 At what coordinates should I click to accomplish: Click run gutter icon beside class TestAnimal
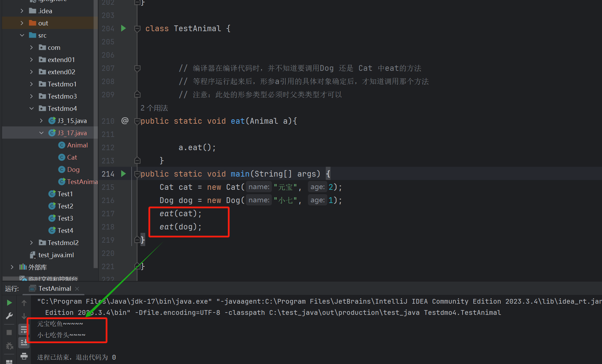tap(124, 28)
